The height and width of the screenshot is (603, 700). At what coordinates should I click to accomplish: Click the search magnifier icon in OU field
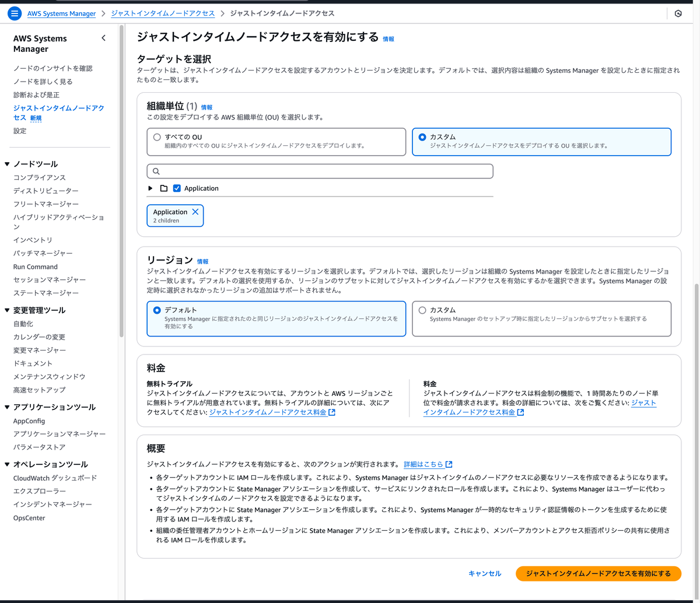coord(156,171)
